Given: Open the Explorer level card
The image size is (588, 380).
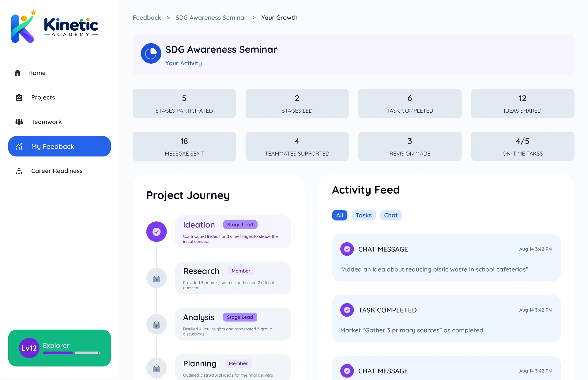Looking at the screenshot, I should click(x=59, y=348).
